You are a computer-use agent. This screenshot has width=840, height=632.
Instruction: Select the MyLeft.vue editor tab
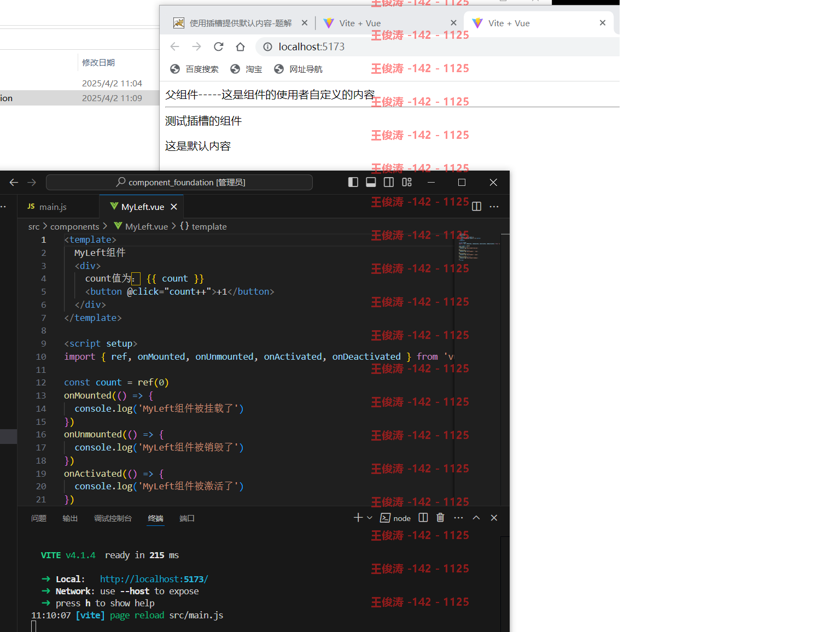click(x=143, y=207)
